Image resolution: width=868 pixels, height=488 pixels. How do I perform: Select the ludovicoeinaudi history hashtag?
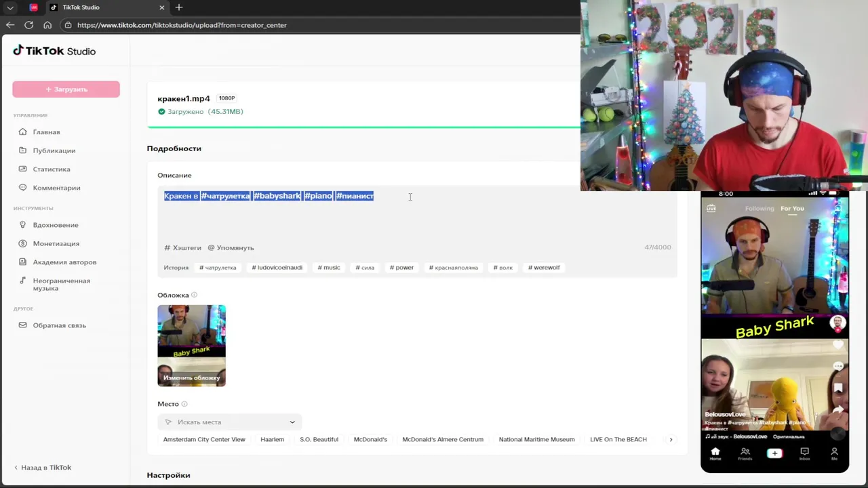point(277,268)
